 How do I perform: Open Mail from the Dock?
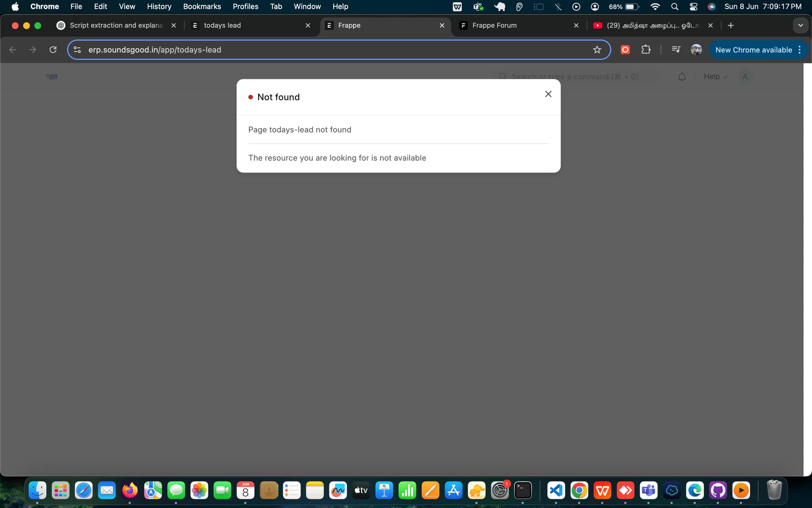[x=107, y=491]
